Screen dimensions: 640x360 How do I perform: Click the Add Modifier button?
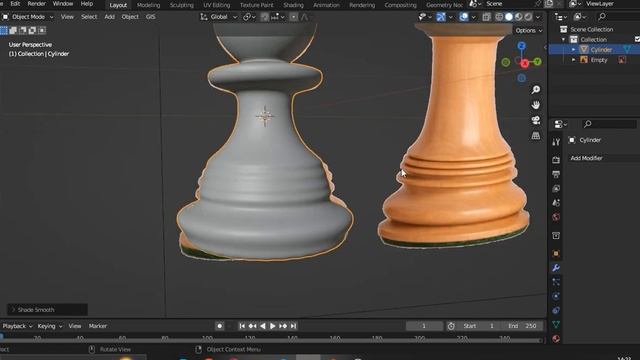pyautogui.click(x=603, y=158)
